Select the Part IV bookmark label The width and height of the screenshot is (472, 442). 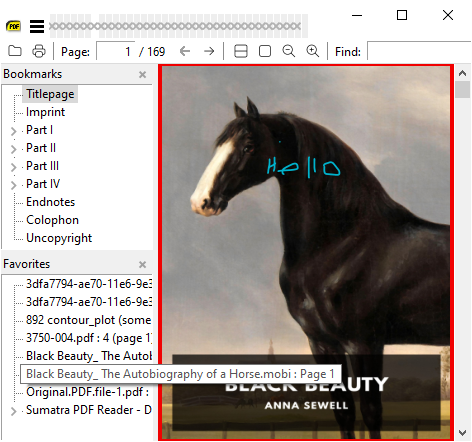(x=43, y=184)
